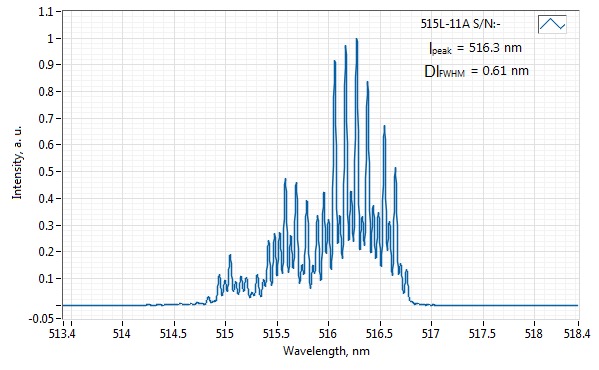This screenshot has height=370, width=599.
Task: Click the Intensity, a. u. axis label
Action: coord(17,162)
